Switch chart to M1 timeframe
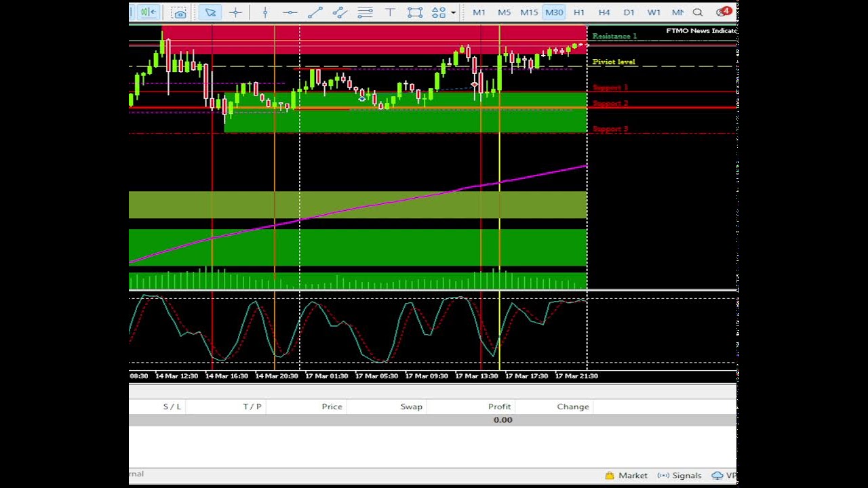Viewport: 868px width, 488px height. [x=479, y=12]
